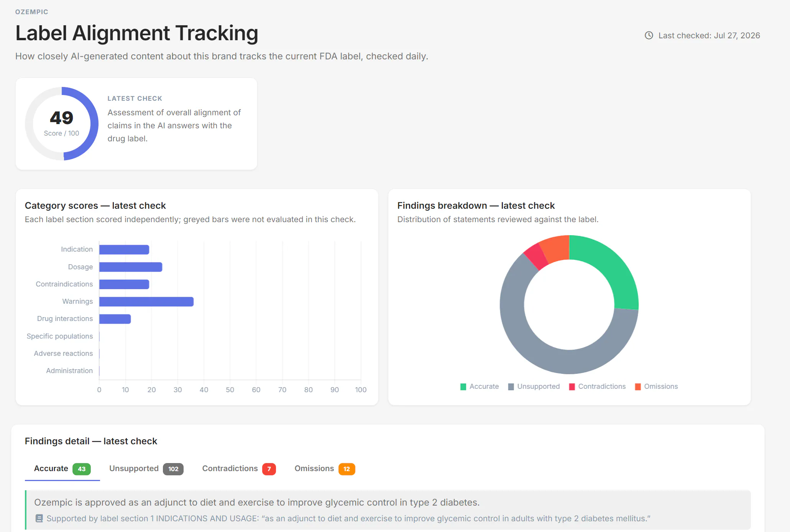
Task: Click the 'Findings breakdown — latest check' heading
Action: 476,206
